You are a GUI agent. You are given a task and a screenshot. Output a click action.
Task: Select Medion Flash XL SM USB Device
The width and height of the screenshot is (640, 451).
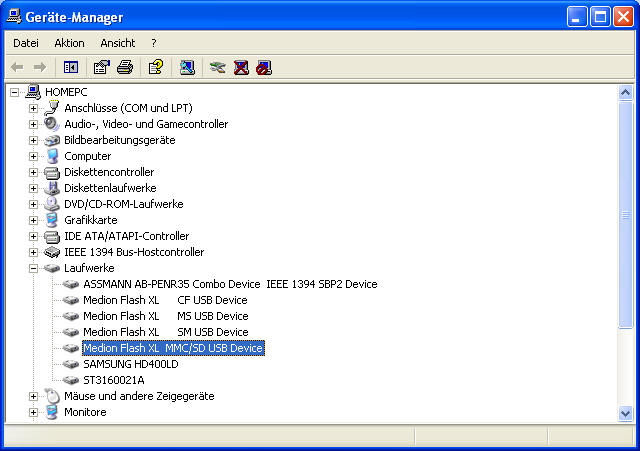coord(166,332)
